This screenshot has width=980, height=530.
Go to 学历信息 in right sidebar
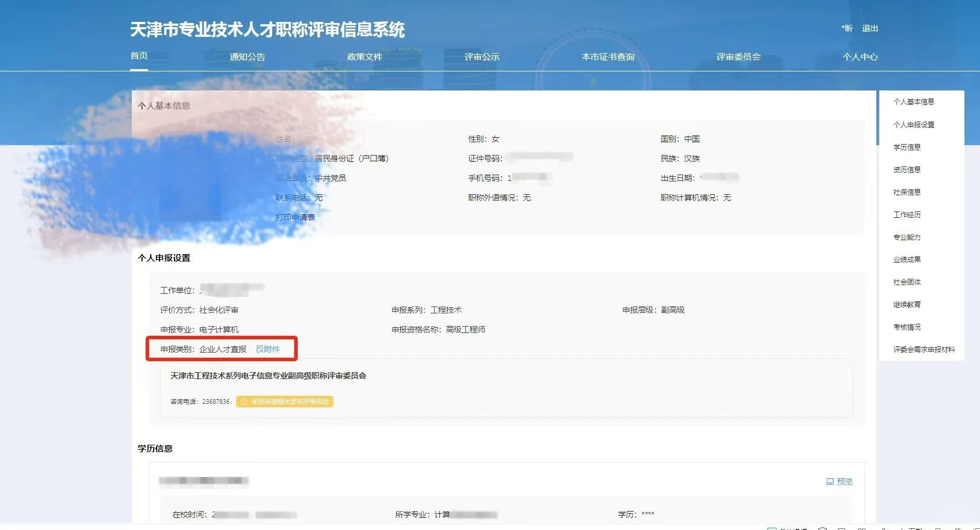coord(907,147)
